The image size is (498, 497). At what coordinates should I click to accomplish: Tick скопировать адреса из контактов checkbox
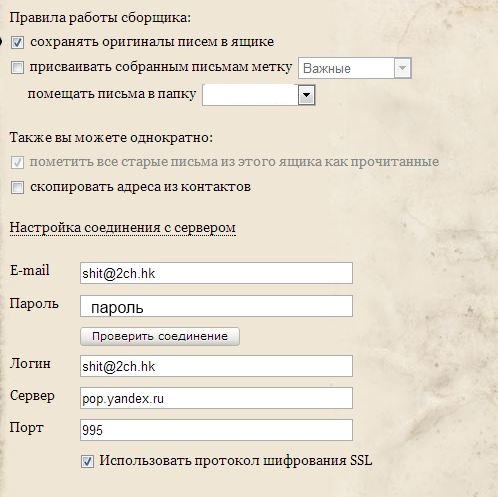click(x=17, y=187)
